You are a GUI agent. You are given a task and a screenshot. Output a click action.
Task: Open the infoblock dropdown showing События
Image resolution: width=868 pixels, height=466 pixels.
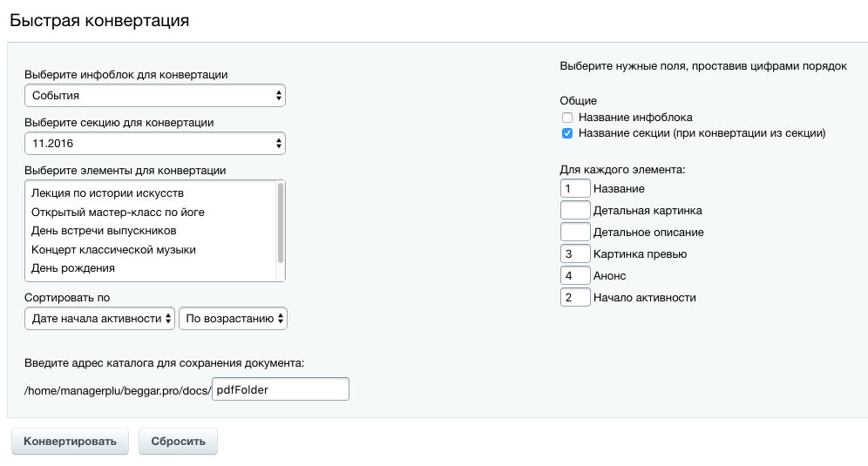point(155,95)
